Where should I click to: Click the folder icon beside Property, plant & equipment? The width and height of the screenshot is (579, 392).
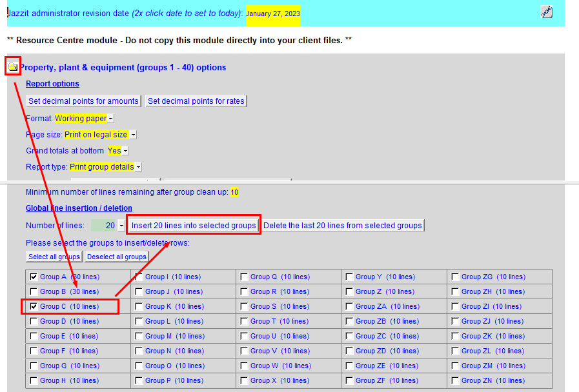coord(12,66)
